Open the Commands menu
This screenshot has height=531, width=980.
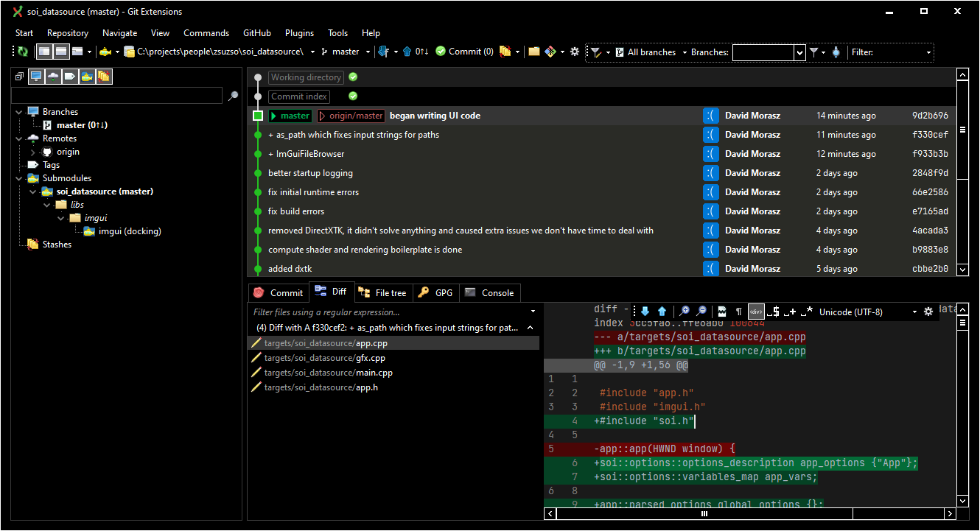pyautogui.click(x=206, y=32)
